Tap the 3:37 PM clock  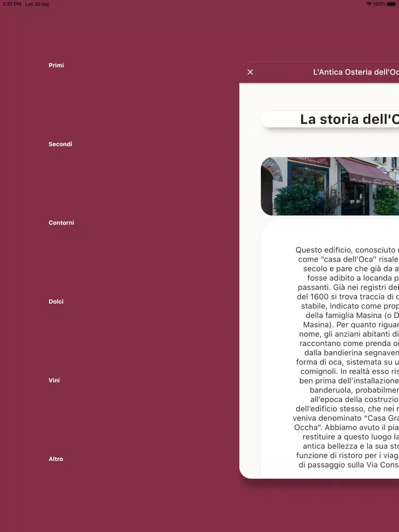pos(12,4)
